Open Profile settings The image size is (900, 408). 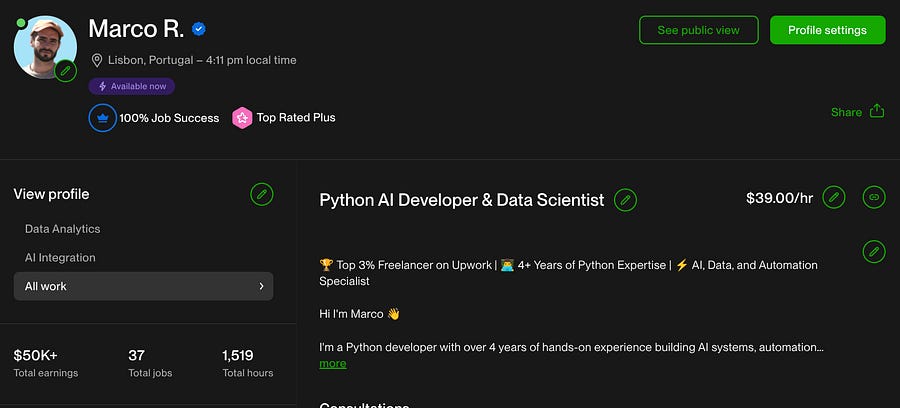(827, 30)
